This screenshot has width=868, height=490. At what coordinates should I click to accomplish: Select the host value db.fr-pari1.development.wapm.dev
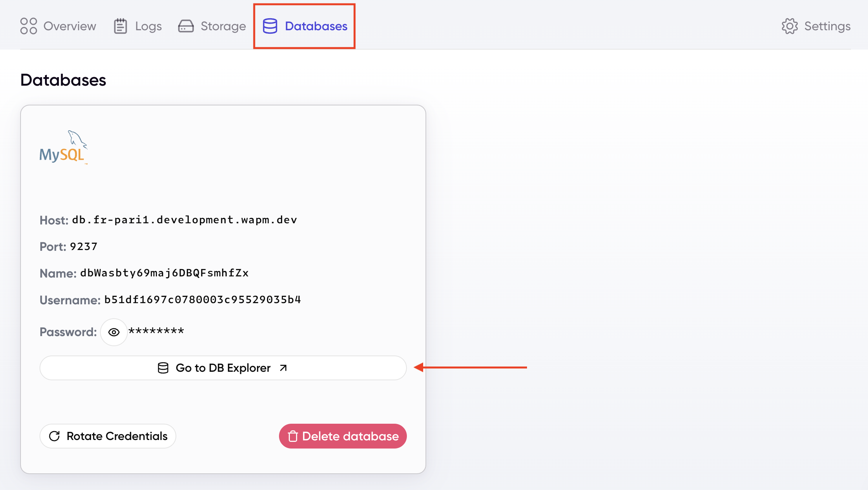point(185,219)
